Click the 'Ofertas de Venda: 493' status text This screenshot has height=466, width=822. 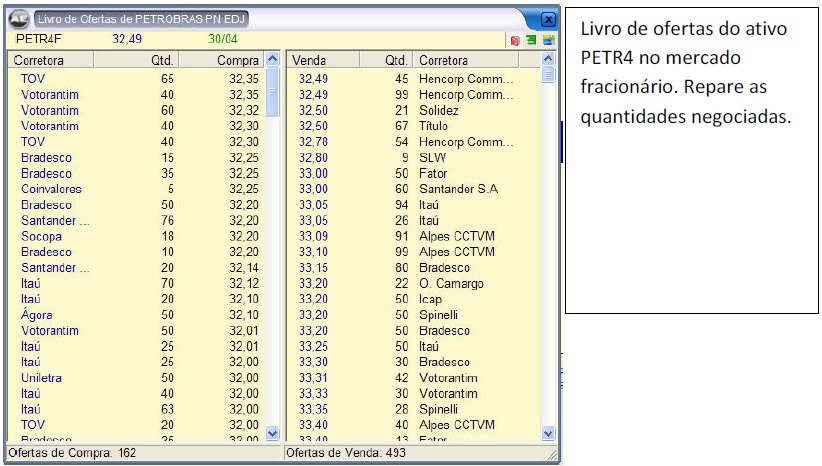pos(346,452)
